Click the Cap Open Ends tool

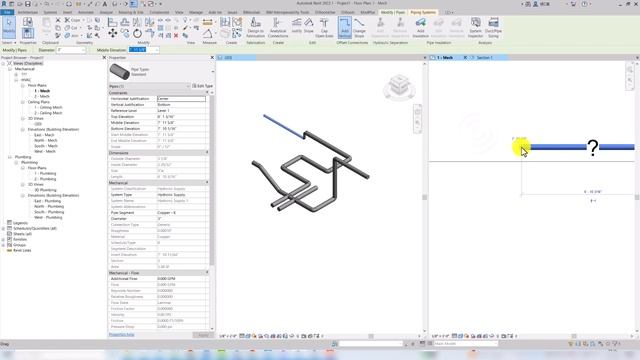pyautogui.click(x=324, y=27)
